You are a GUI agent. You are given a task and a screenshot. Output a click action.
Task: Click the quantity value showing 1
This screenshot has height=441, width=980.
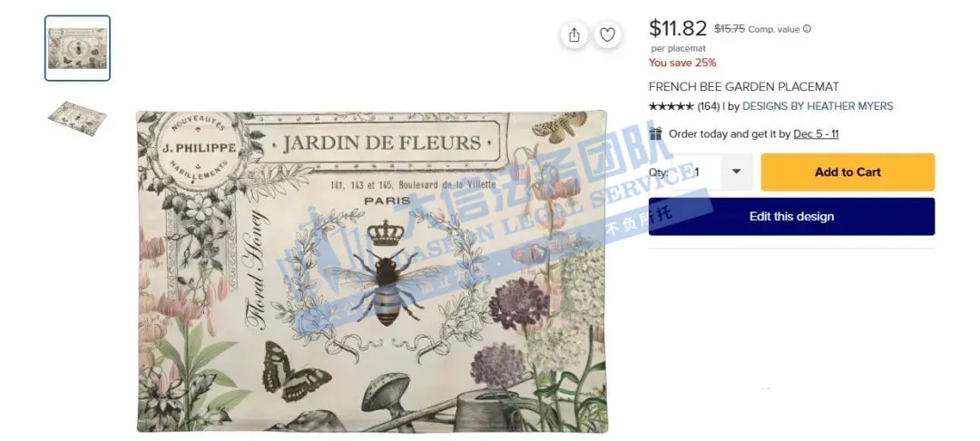pyautogui.click(x=697, y=172)
